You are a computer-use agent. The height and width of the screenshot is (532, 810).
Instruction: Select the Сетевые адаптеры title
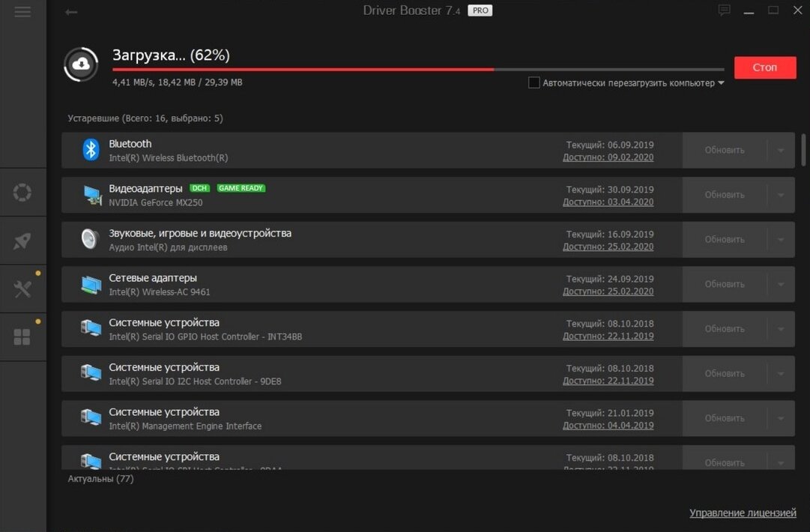pyautogui.click(x=152, y=278)
